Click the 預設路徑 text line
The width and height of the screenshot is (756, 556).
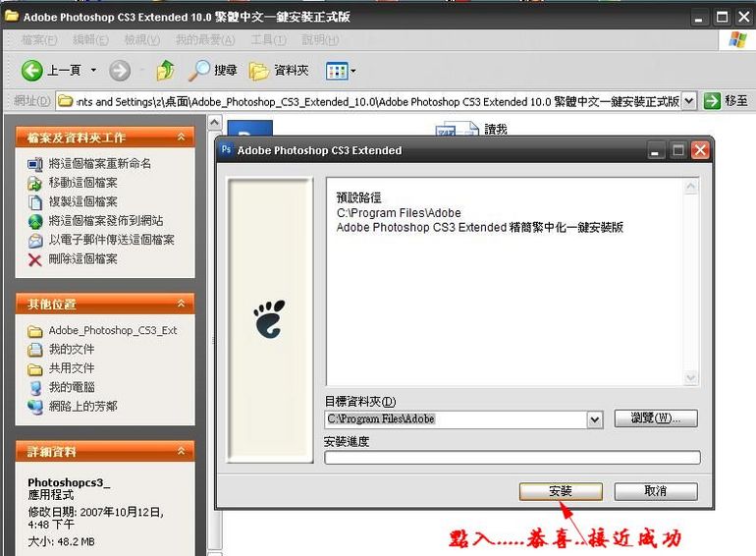click(x=358, y=197)
